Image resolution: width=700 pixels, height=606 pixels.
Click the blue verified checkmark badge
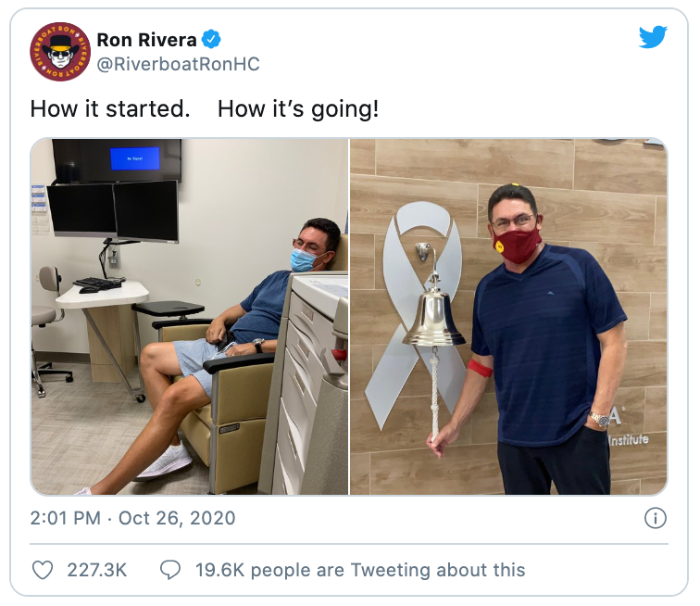click(x=211, y=39)
